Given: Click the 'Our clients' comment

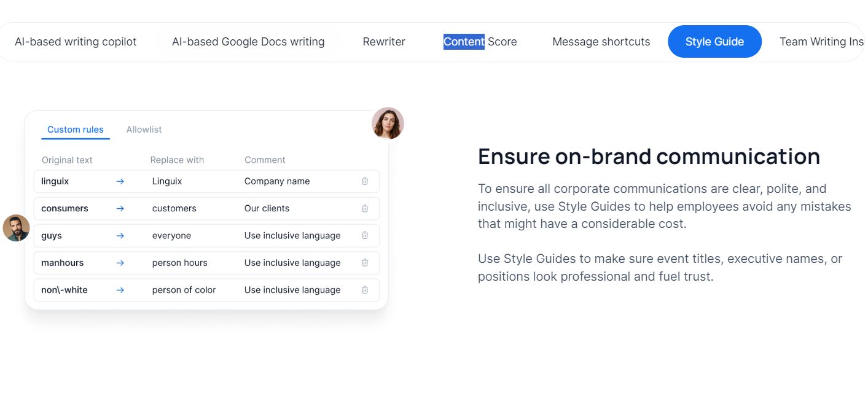Looking at the screenshot, I should (x=267, y=208).
